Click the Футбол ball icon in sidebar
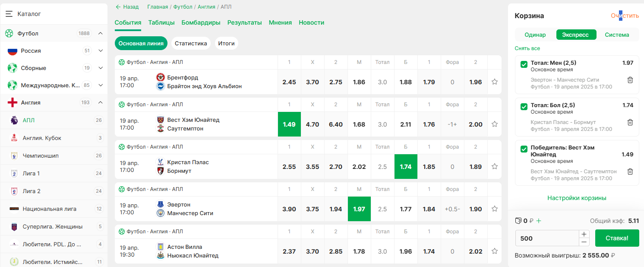The height and width of the screenshot is (267, 644). 9,33
